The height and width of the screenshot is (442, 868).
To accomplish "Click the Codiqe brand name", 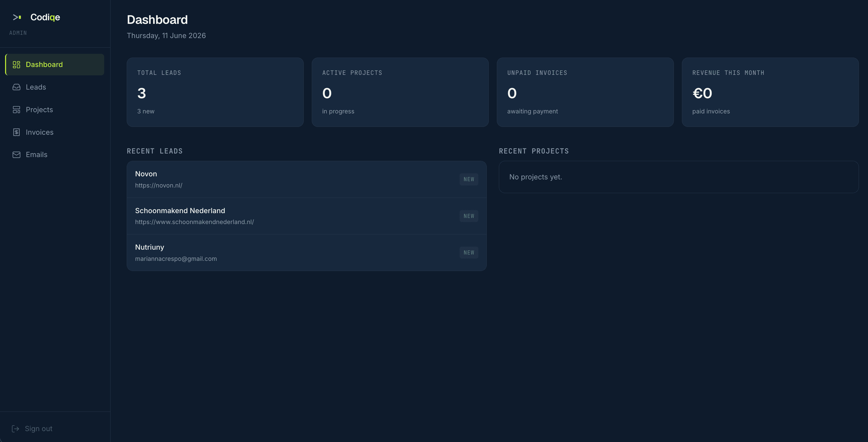I will click(45, 17).
